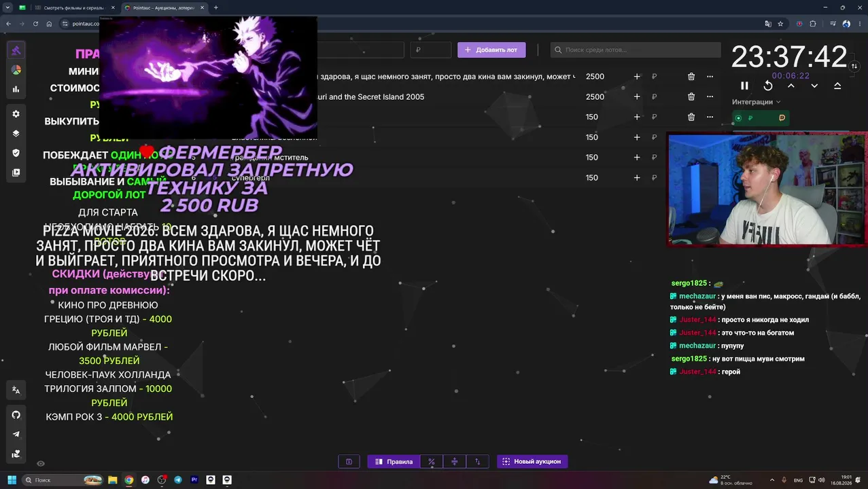Open the support/donate icon at sidebar bottom
This screenshot has width=868, height=489.
(x=16, y=454)
